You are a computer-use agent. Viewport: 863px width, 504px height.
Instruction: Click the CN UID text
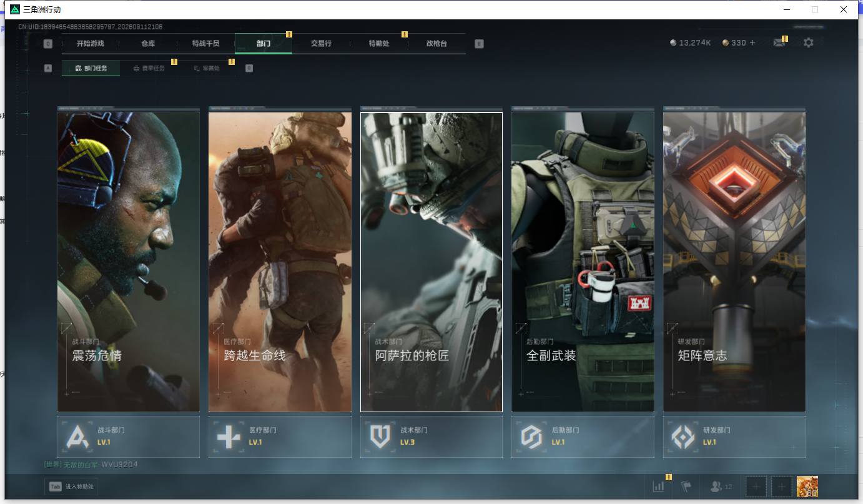pos(91,27)
